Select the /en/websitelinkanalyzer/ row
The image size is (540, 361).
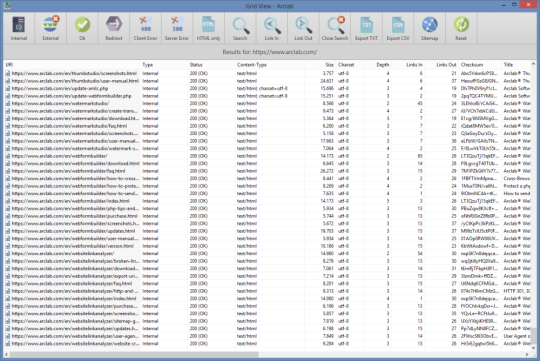267,254
